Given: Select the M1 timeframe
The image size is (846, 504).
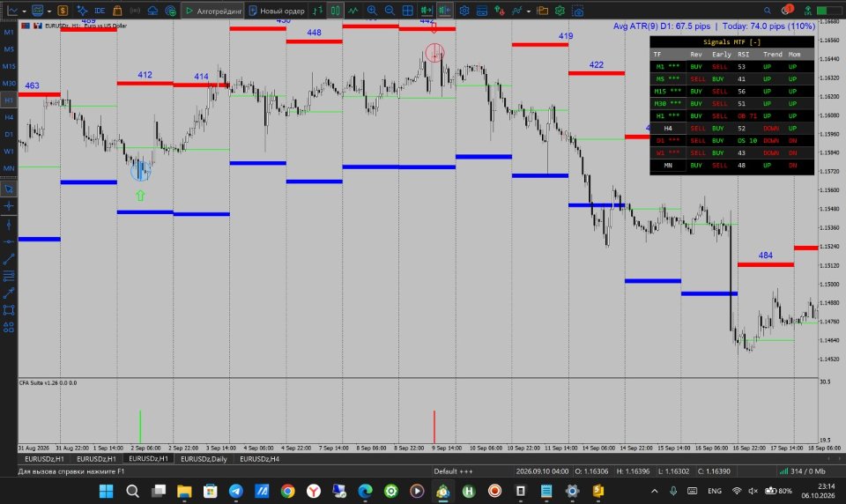Looking at the screenshot, I should click(x=9, y=33).
